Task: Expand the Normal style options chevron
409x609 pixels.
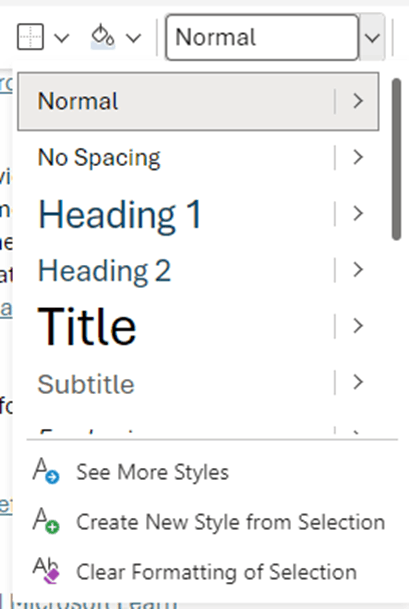Action: [358, 101]
